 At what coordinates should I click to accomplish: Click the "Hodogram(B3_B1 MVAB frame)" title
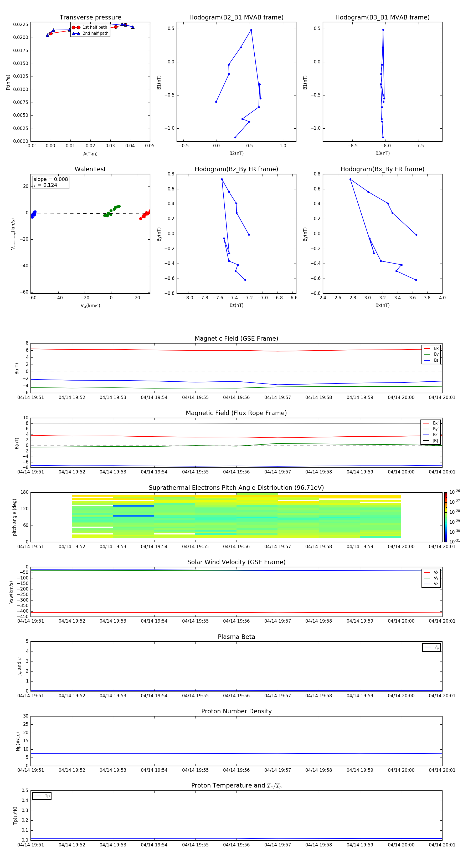pyautogui.click(x=382, y=18)
